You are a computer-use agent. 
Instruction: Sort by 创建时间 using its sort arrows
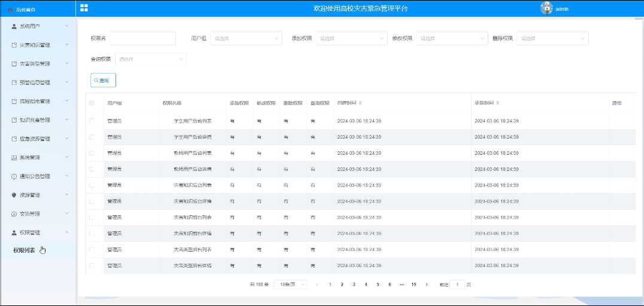(x=360, y=103)
